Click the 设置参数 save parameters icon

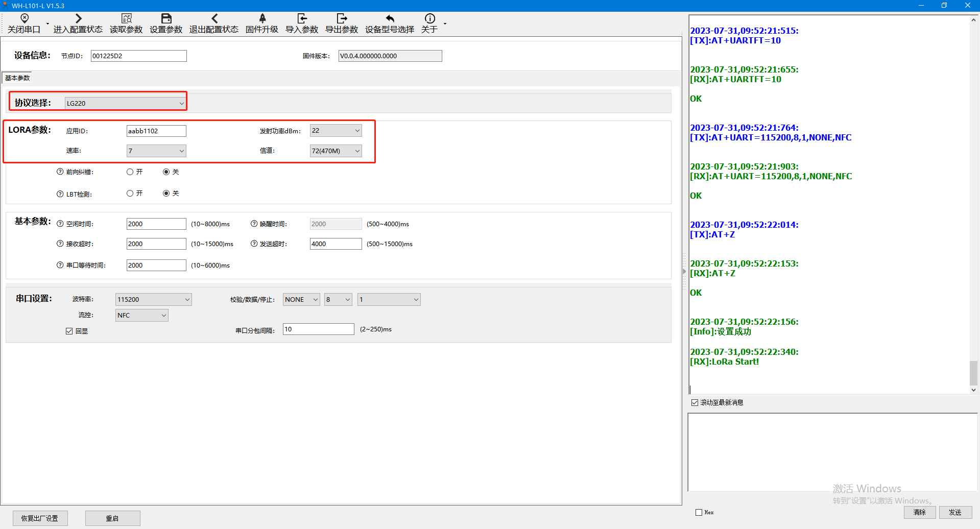click(x=166, y=19)
